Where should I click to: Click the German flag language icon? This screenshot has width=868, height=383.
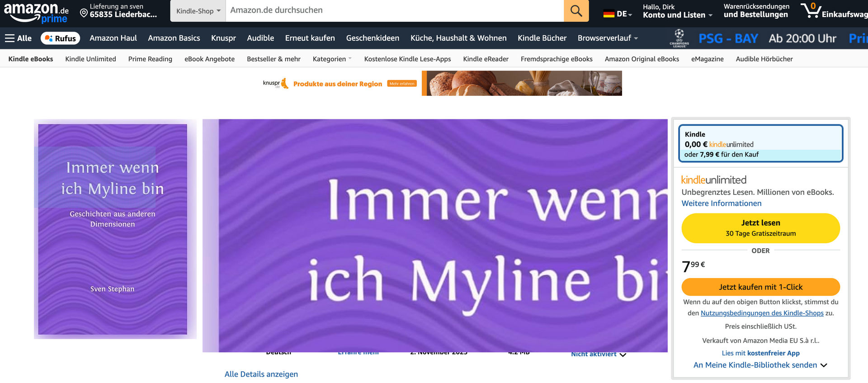(609, 14)
